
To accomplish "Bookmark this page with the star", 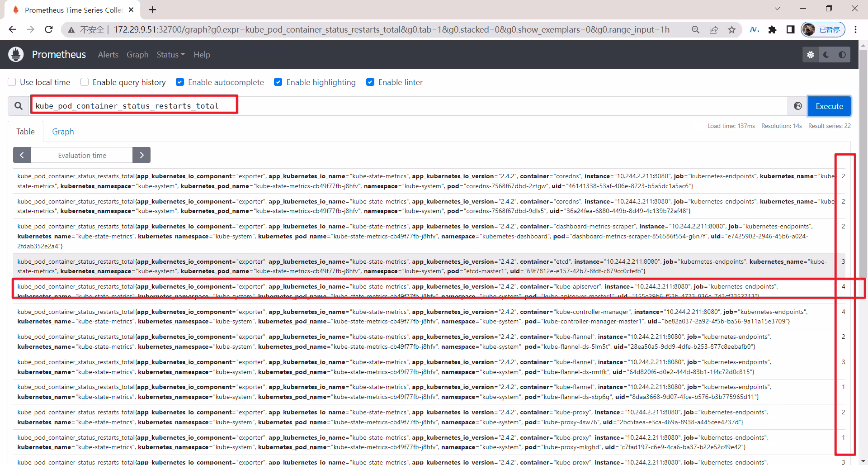I will 732,30.
